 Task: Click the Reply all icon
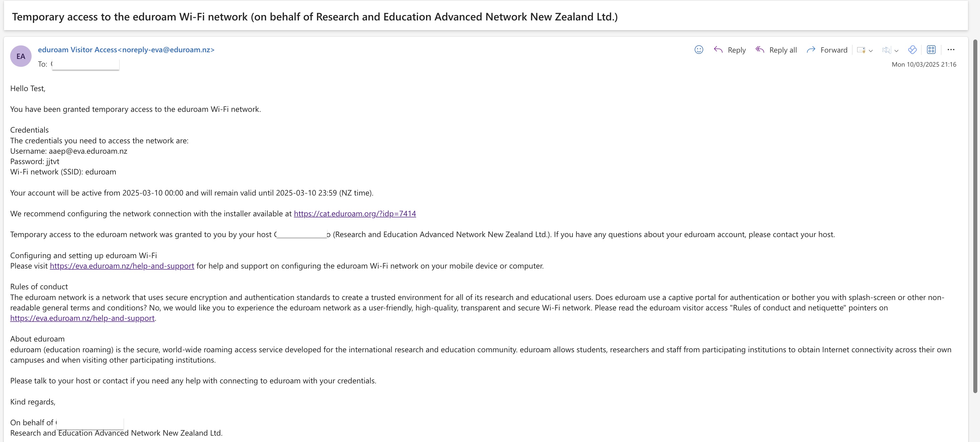coord(760,50)
